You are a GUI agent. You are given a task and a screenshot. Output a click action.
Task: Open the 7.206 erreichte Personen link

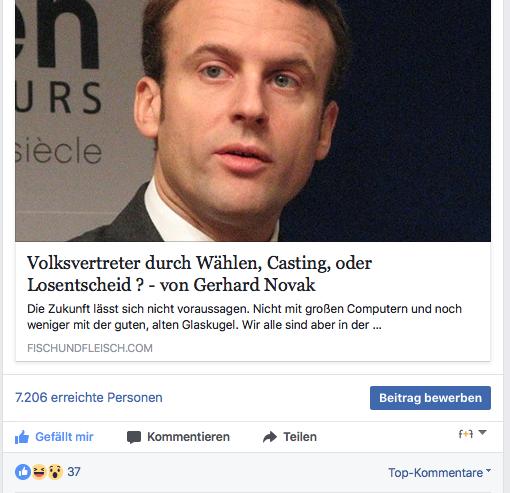(x=89, y=398)
